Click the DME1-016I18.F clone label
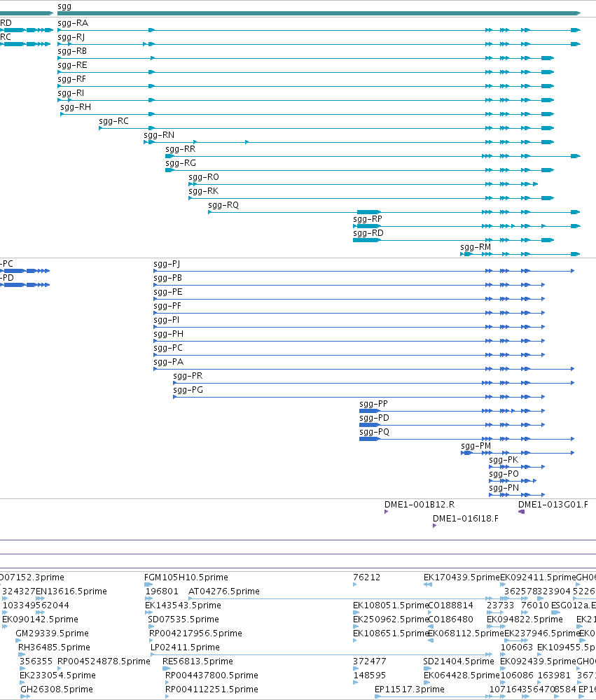Screen dimensions: 596x700 [x=466, y=518]
